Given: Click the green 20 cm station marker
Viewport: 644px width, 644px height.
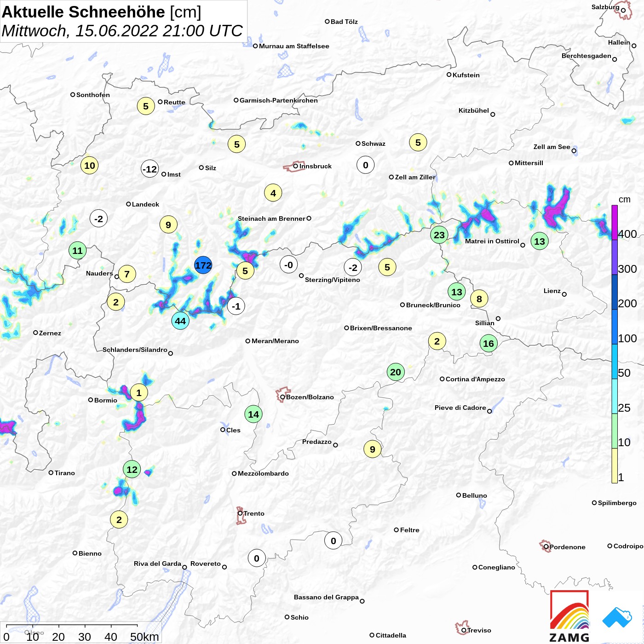Looking at the screenshot, I should click(x=396, y=372).
